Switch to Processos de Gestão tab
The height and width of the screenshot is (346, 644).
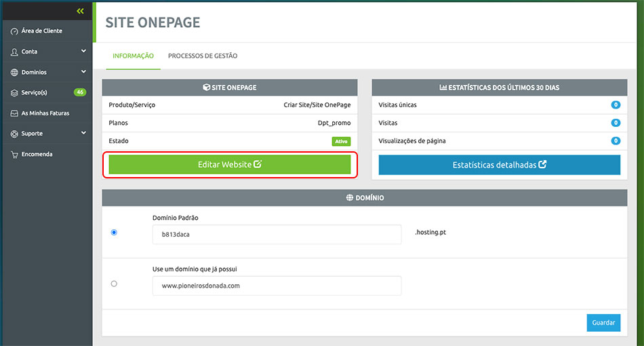point(203,56)
